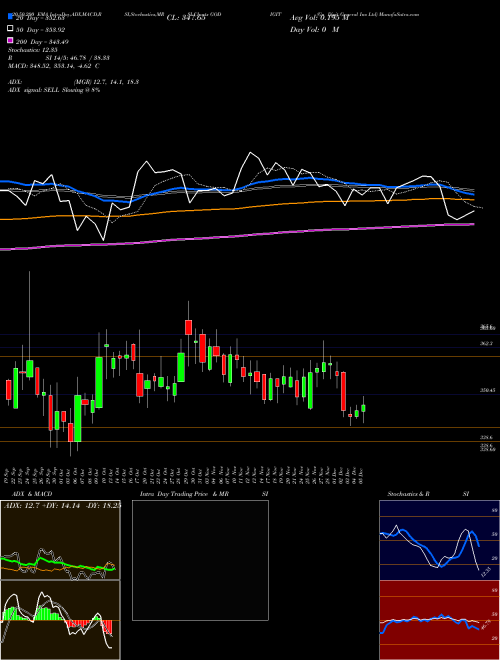
Task: Click the tall green candle of early October
Action: (x=99, y=382)
